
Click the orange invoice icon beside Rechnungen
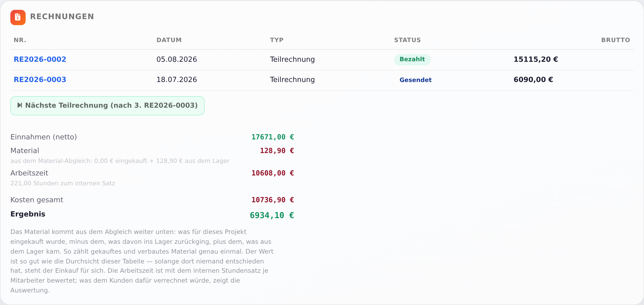click(18, 17)
